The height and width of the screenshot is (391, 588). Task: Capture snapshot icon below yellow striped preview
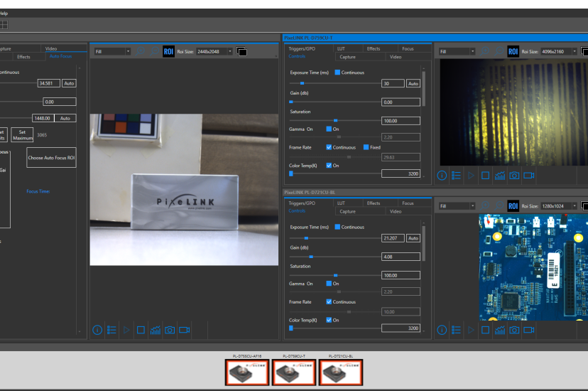[514, 175]
